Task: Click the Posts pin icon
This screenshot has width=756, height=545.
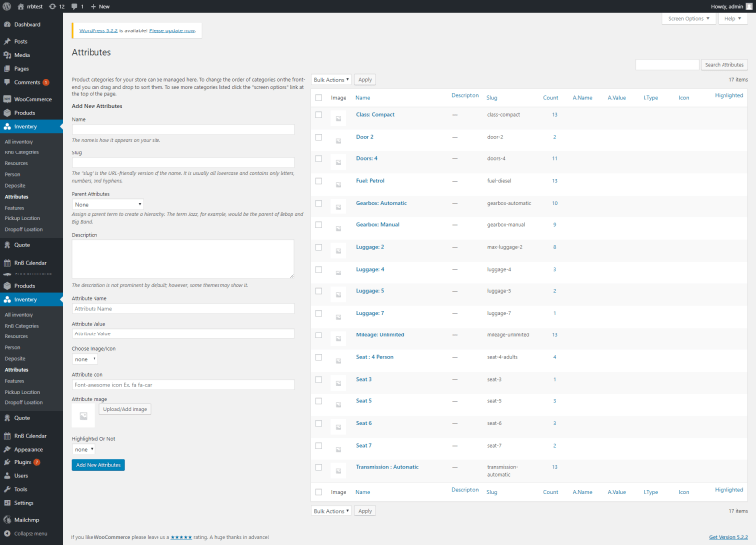Action: click(x=7, y=41)
